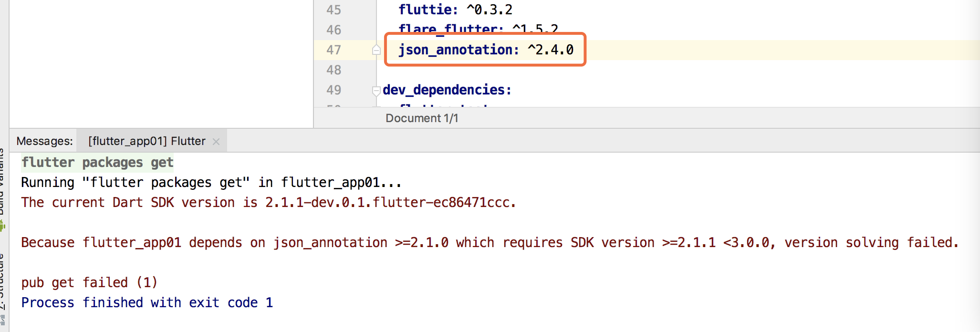
Task: Click the Document 1/1 breadcrumb
Action: [x=422, y=118]
